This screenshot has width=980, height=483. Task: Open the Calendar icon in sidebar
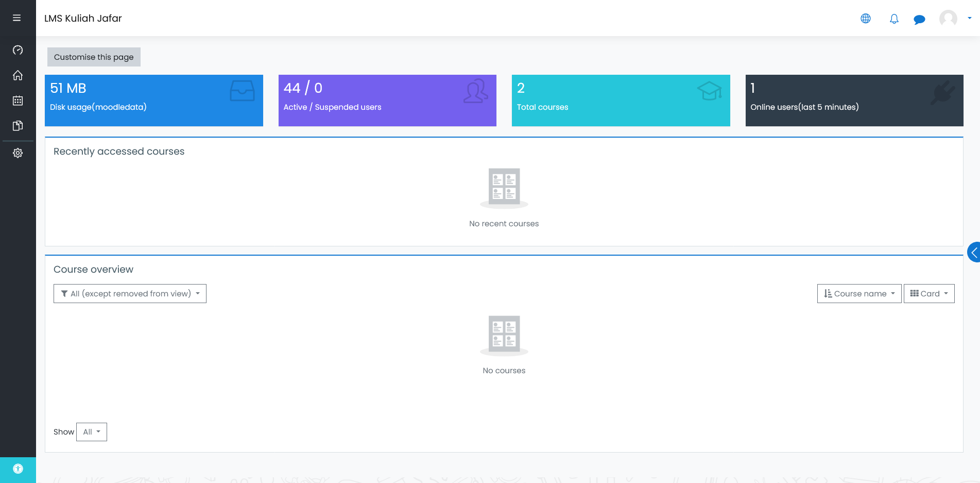[x=18, y=101]
